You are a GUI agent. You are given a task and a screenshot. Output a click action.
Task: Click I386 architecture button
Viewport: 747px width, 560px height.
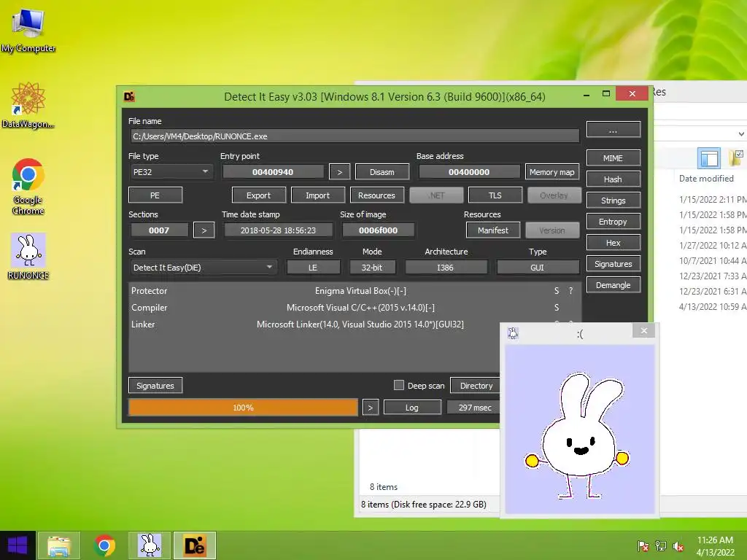point(446,268)
